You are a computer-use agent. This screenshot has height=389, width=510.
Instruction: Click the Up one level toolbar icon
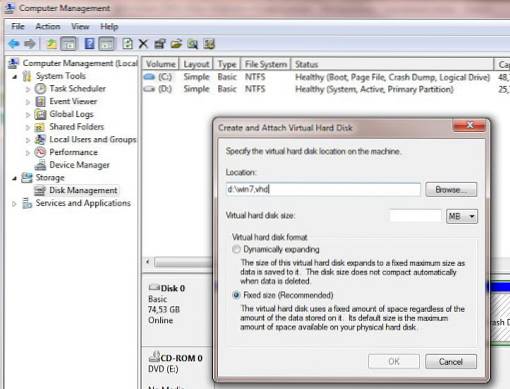point(51,44)
